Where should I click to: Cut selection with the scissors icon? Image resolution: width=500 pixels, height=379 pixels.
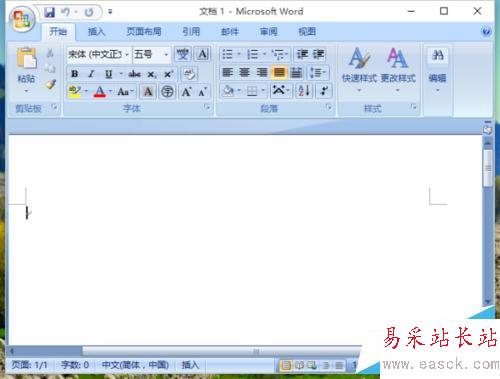pos(50,53)
